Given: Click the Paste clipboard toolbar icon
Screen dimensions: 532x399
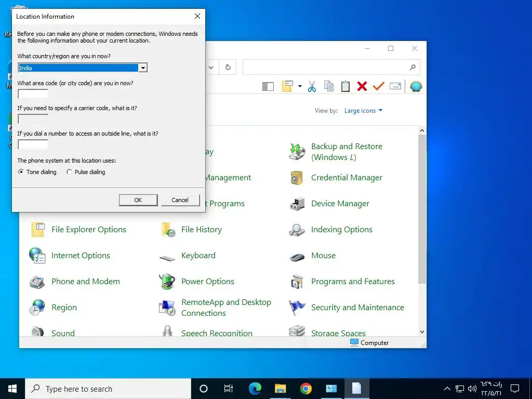Looking at the screenshot, I should tap(345, 86).
